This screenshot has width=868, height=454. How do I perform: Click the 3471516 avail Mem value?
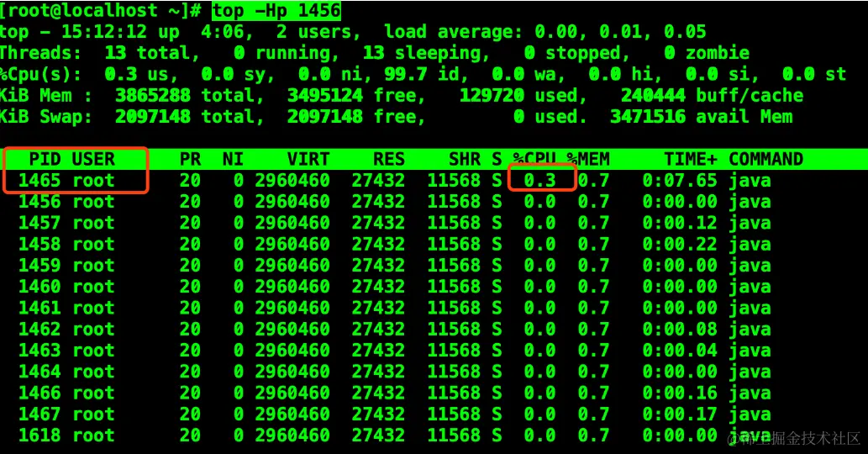[x=702, y=117]
